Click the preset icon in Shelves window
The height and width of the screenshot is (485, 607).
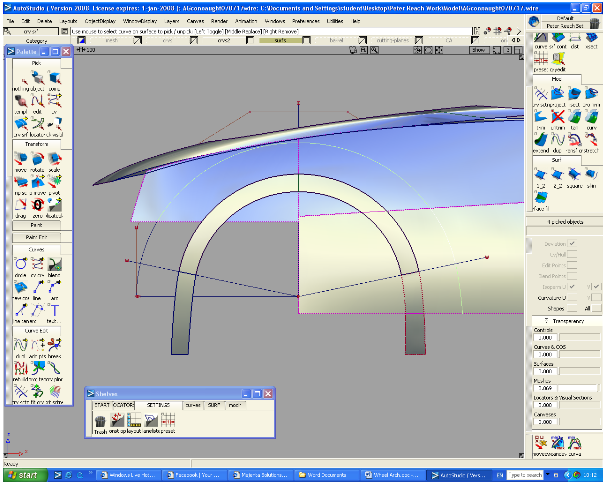[168, 423]
